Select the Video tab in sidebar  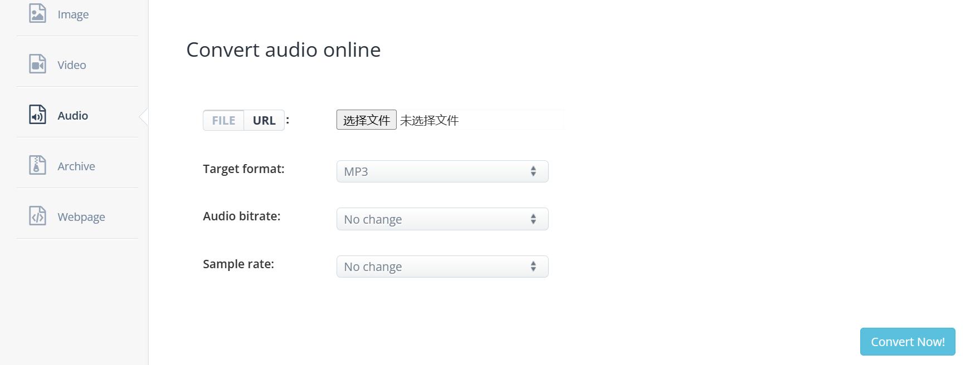click(x=71, y=64)
